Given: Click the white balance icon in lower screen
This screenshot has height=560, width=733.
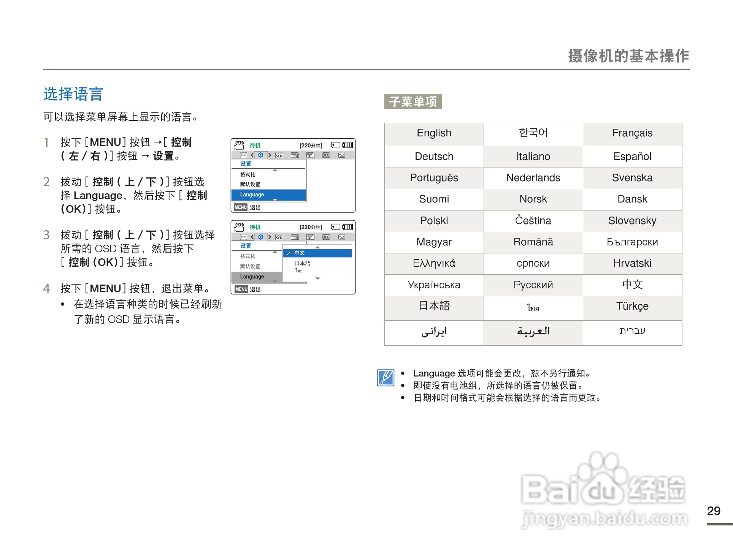Looking at the screenshot, I should click(x=326, y=237).
